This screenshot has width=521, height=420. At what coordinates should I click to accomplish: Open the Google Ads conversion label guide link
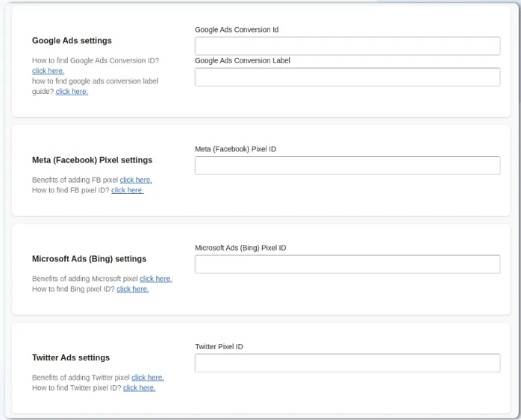[x=72, y=91]
